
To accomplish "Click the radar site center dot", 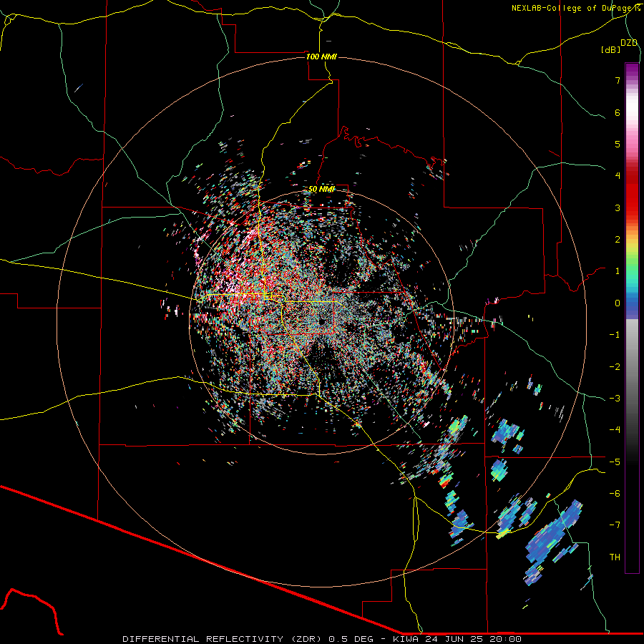I will click(322, 321).
